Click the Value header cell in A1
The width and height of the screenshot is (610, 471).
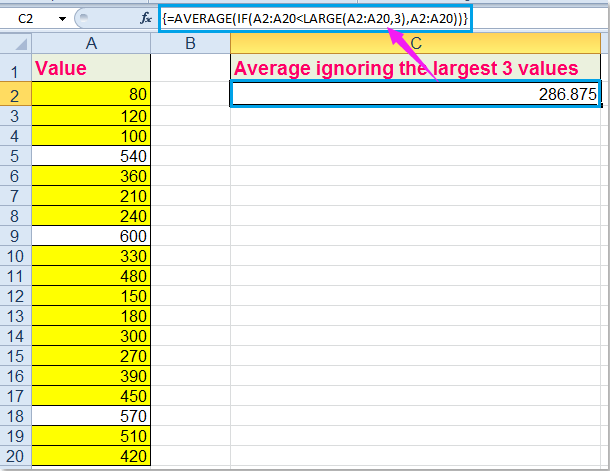tap(89, 69)
